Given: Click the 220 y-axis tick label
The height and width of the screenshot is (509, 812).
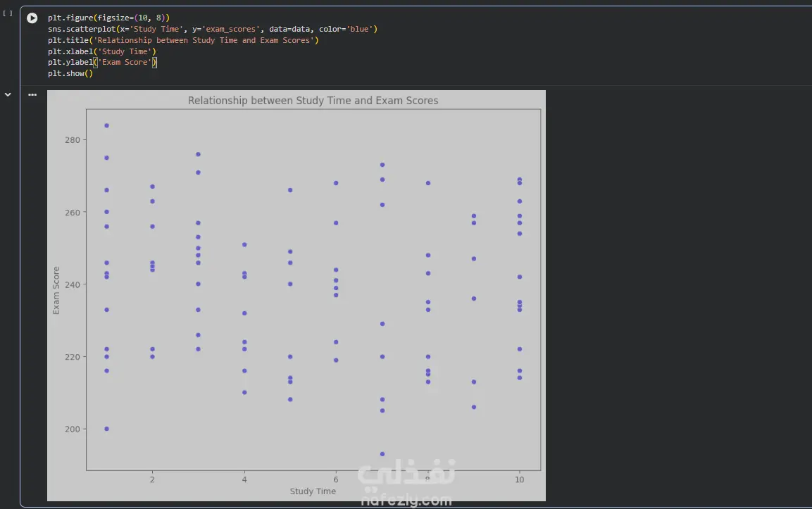Looking at the screenshot, I should [73, 357].
